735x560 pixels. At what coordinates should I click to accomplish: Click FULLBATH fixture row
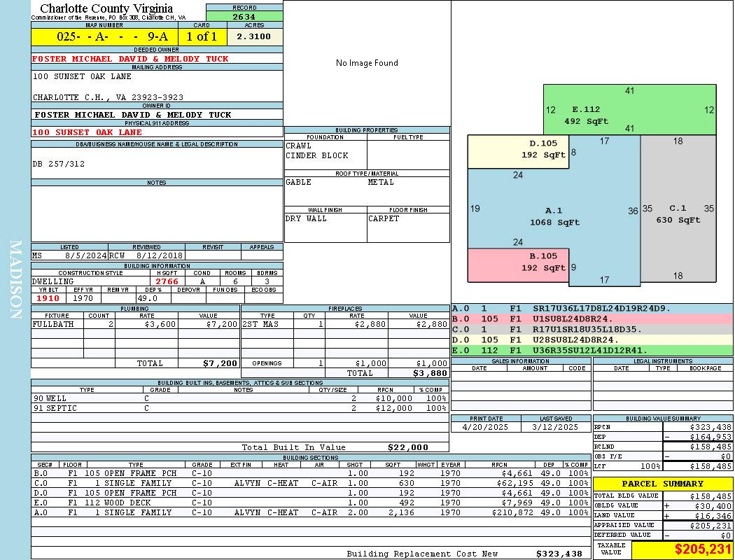[135, 324]
